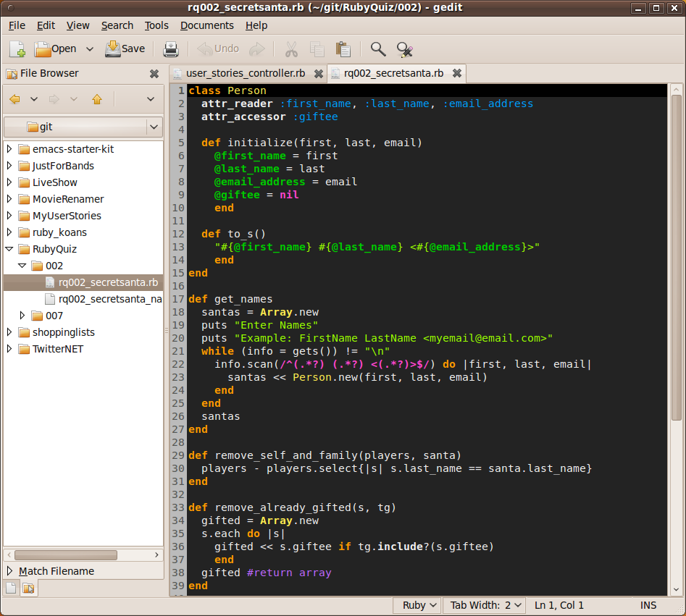Open the Documents menu
686x616 pixels.
coord(206,25)
